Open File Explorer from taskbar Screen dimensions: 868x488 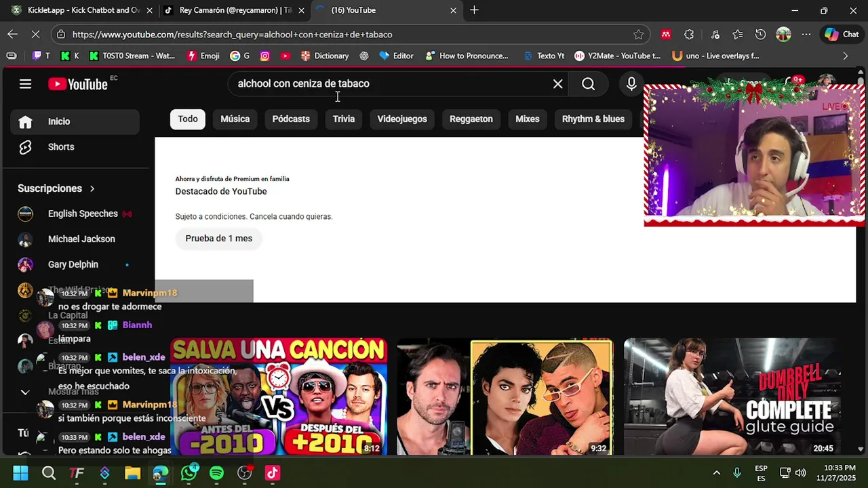click(x=132, y=473)
